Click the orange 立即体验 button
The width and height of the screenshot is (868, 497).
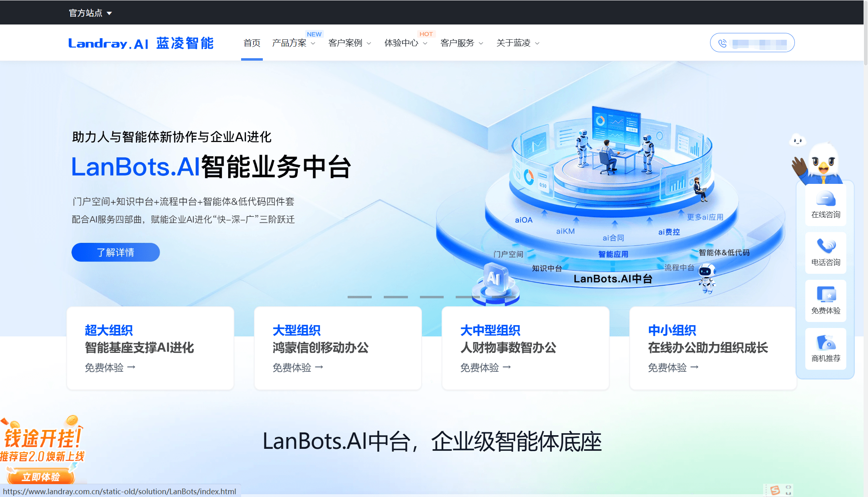point(41,477)
